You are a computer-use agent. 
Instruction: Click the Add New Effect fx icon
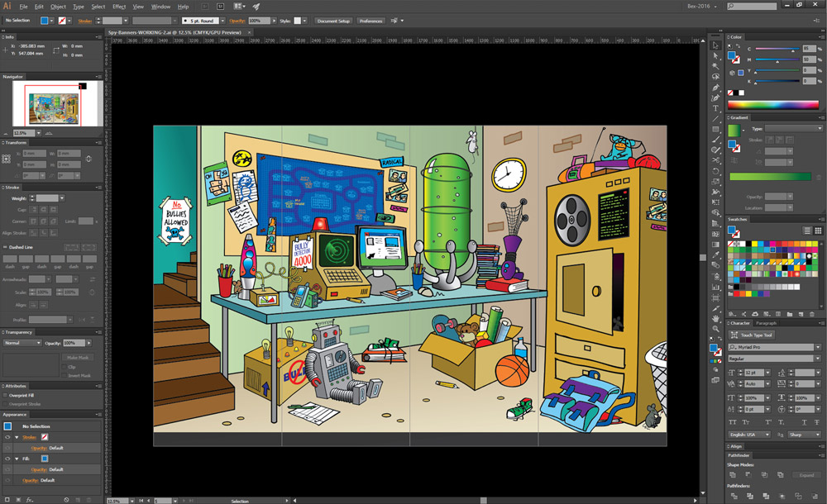29,499
